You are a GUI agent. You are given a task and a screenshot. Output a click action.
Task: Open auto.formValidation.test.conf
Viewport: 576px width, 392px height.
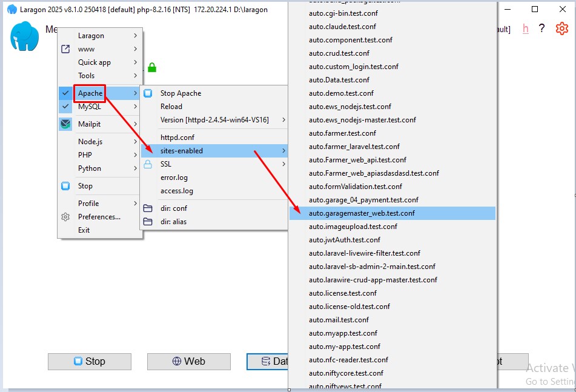[x=392, y=187]
